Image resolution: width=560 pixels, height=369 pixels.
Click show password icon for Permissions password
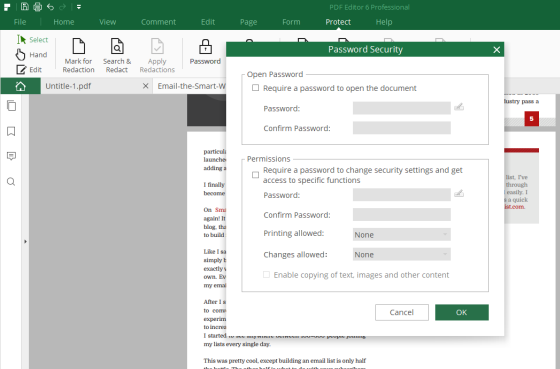click(459, 194)
